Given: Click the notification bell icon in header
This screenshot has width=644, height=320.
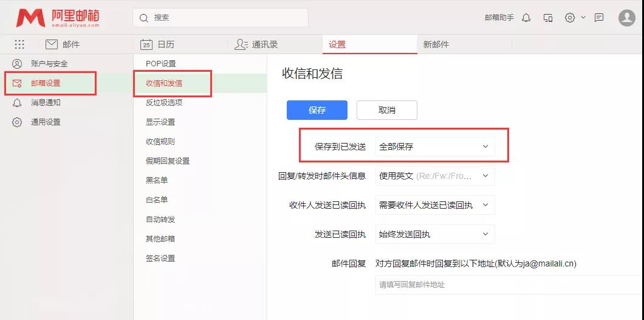Looking at the screenshot, I should point(526,18).
